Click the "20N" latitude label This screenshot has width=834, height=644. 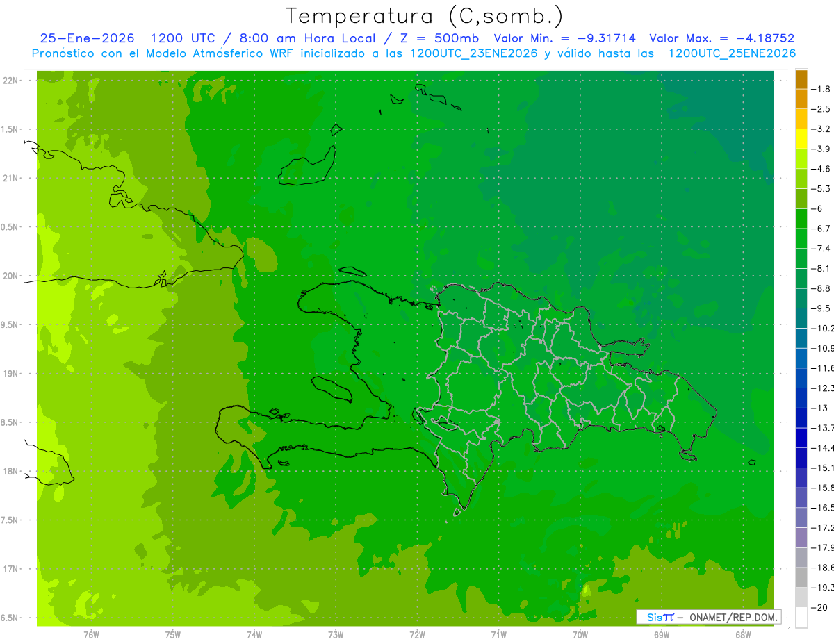tap(10, 276)
